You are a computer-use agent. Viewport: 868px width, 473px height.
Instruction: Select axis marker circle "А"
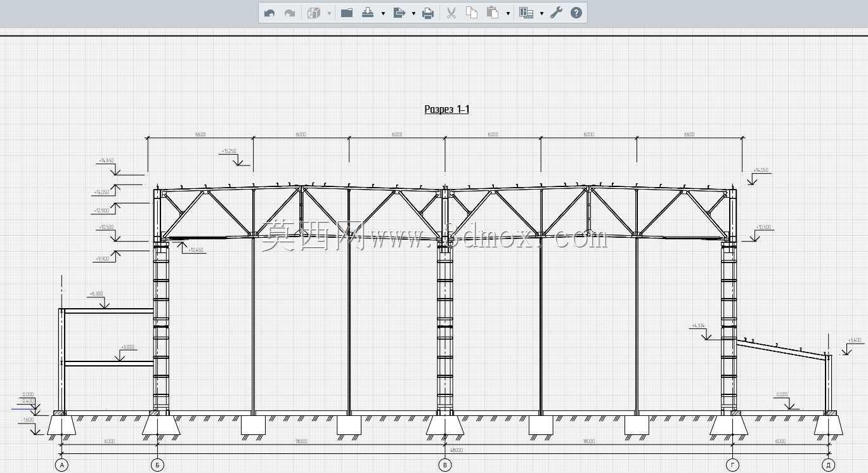[62, 465]
